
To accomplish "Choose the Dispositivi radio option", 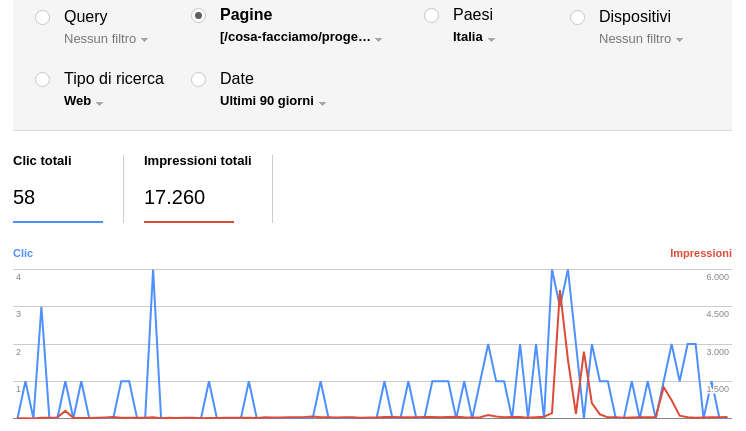I will (x=577, y=17).
